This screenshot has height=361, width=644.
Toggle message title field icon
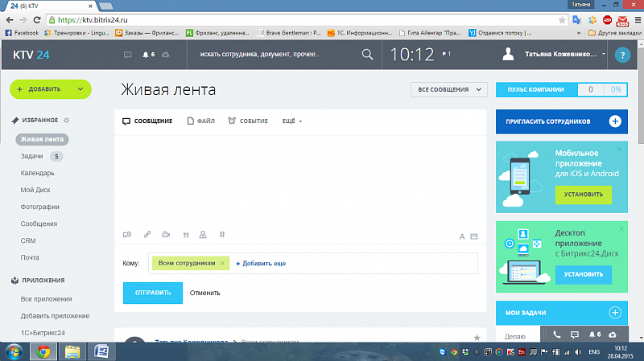tap(474, 236)
